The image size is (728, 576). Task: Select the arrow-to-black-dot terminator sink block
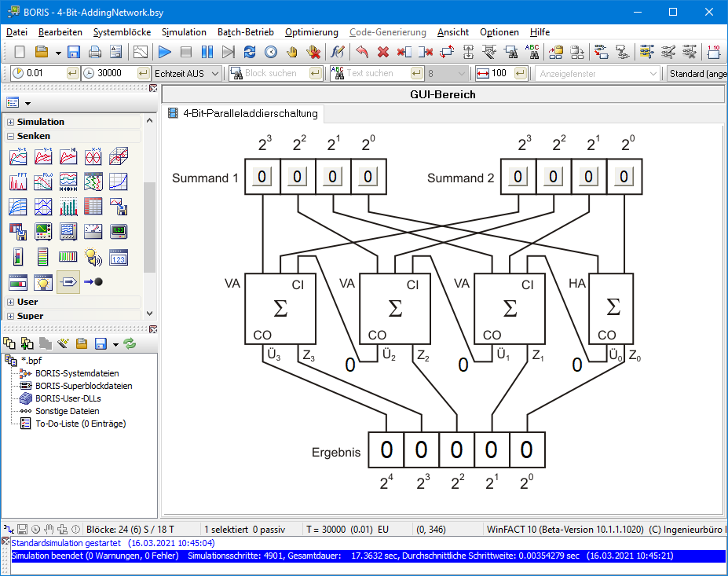pyautogui.click(x=93, y=282)
